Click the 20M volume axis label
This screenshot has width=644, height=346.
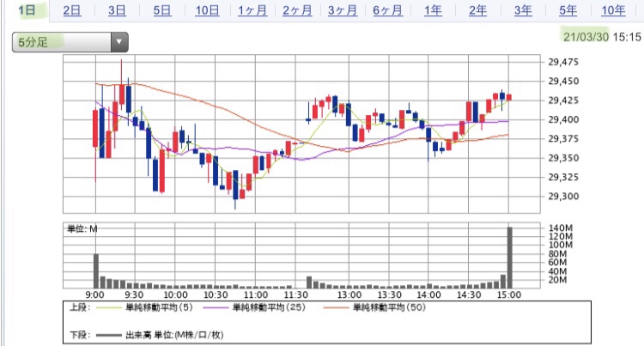pyautogui.click(x=558, y=280)
